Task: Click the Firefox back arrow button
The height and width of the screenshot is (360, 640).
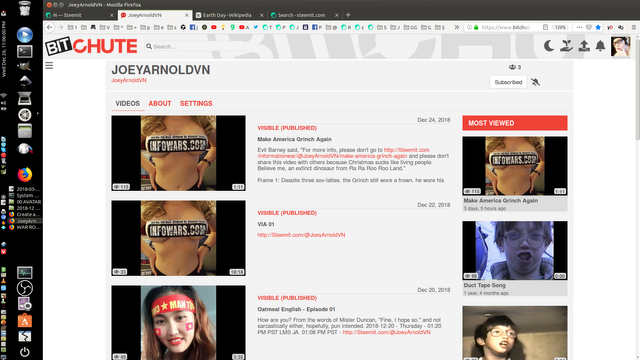Action: [x=50, y=27]
